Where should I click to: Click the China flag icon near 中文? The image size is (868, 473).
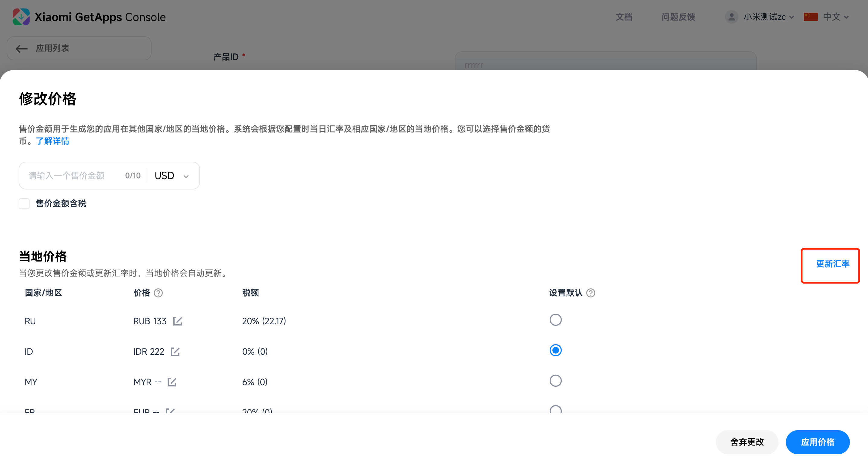click(810, 17)
